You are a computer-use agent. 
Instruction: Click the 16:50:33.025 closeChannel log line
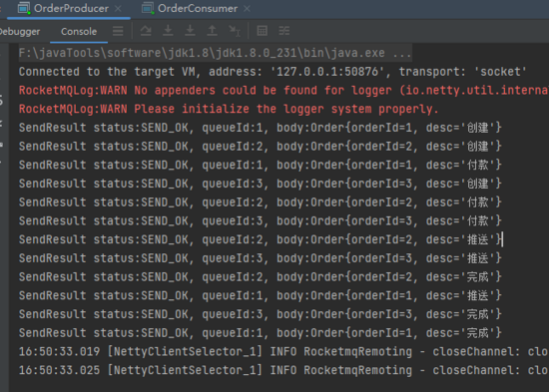283,370
